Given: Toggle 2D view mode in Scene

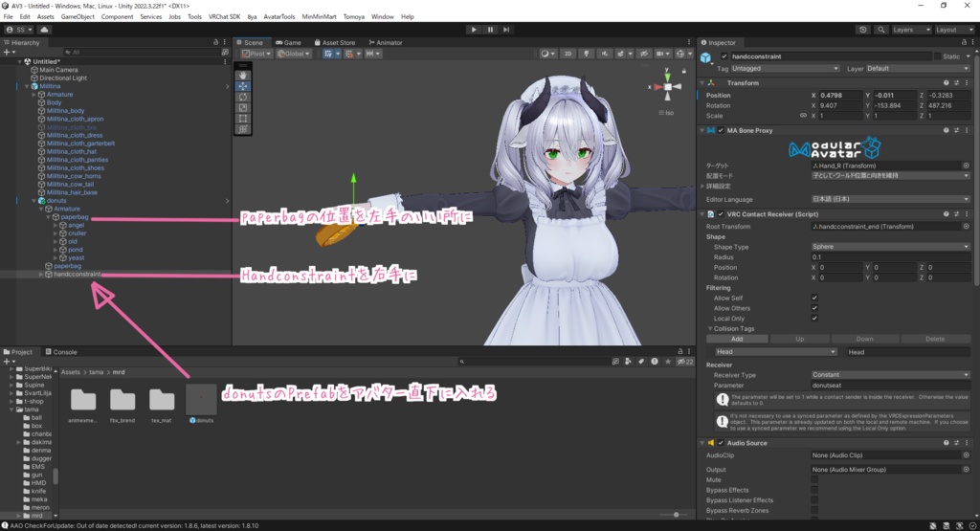Looking at the screenshot, I should pyautogui.click(x=568, y=54).
